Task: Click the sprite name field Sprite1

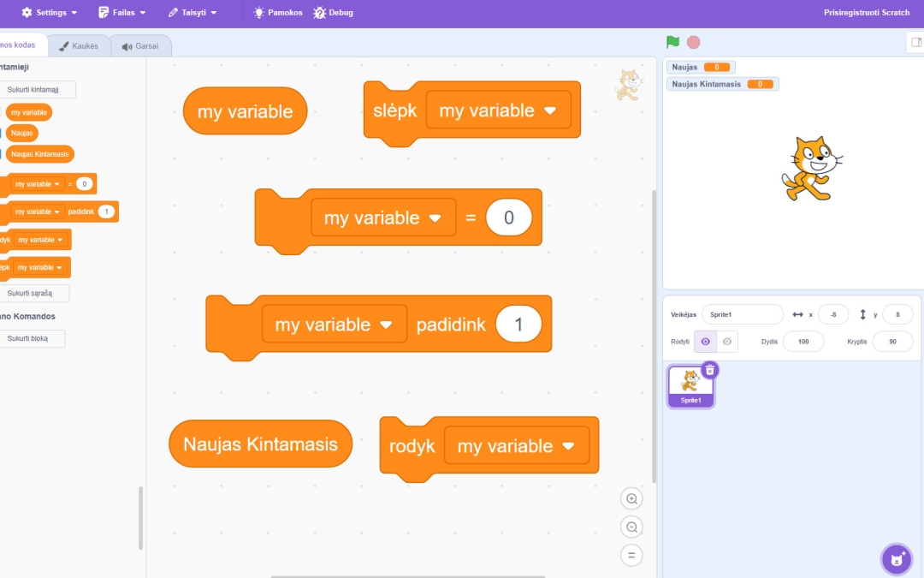Action: 742,314
